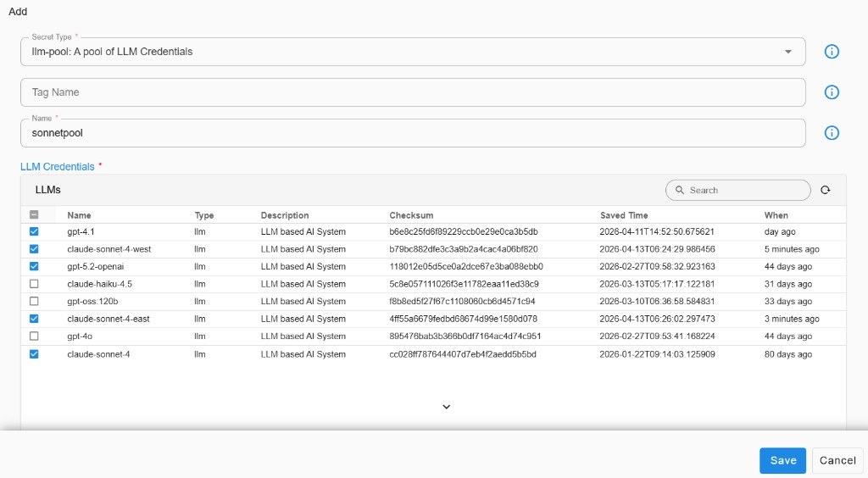Viewport: 868px width, 478px height.
Task: Click checksum b79bc882dfe3c3a9b2a4cac4a06bf820
Action: click(464, 249)
